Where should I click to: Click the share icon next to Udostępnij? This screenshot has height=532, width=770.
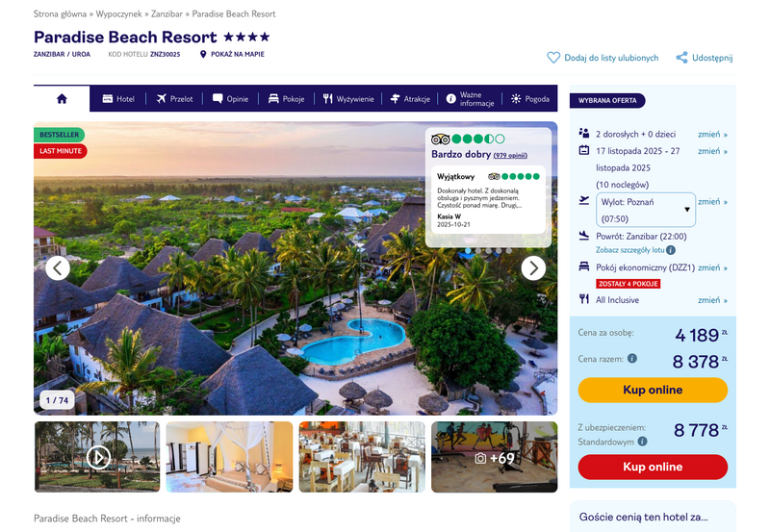pos(681,58)
